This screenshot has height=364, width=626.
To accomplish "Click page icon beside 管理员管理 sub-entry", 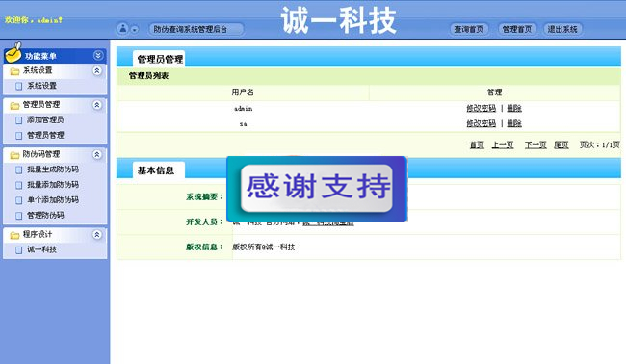I will (18, 136).
